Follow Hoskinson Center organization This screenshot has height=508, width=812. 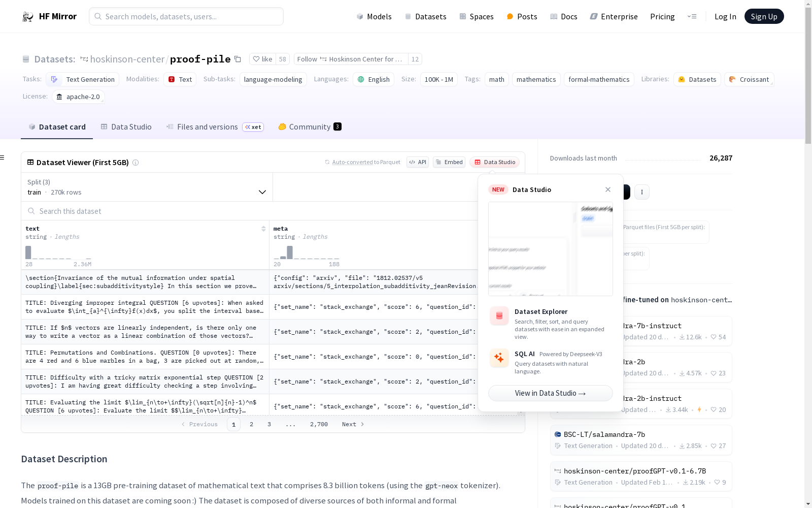coord(351,59)
